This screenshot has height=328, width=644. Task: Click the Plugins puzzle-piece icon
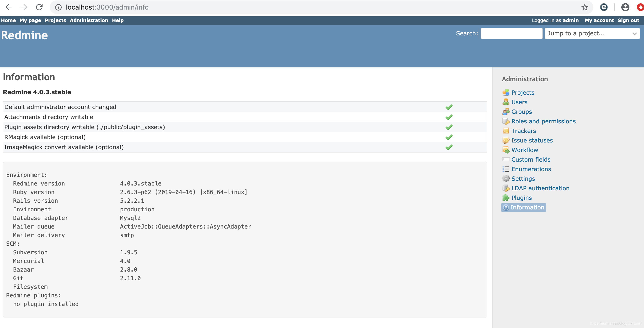coord(505,198)
